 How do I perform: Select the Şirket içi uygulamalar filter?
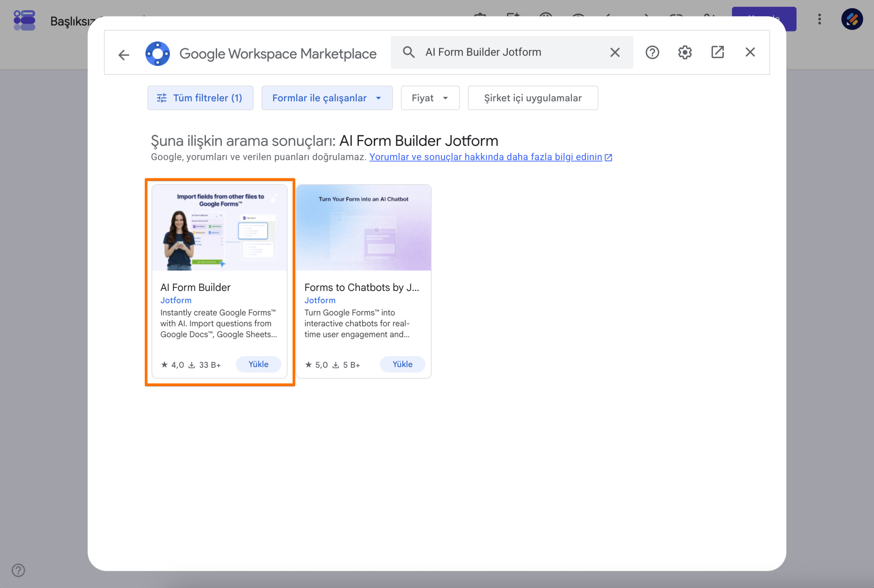click(x=533, y=98)
